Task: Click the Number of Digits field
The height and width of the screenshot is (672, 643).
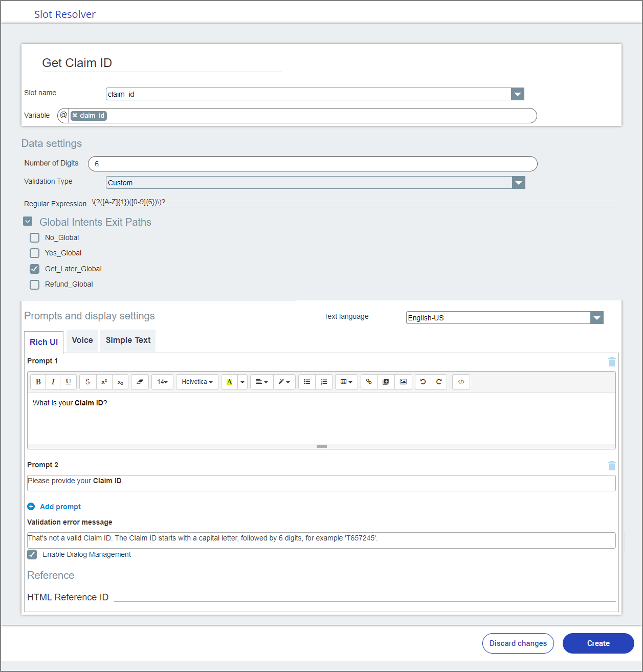Action: pos(313,164)
